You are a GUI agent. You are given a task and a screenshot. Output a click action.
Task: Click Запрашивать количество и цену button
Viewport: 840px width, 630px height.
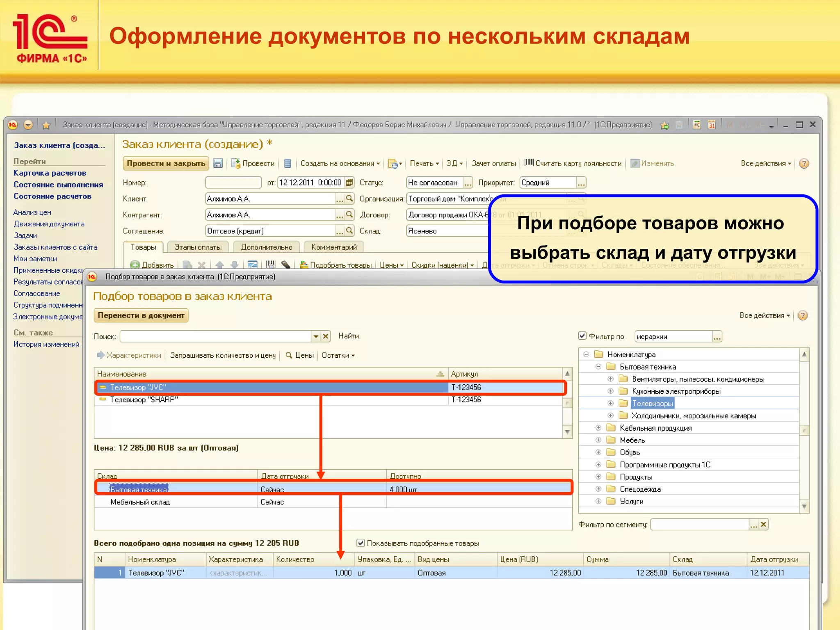(223, 355)
